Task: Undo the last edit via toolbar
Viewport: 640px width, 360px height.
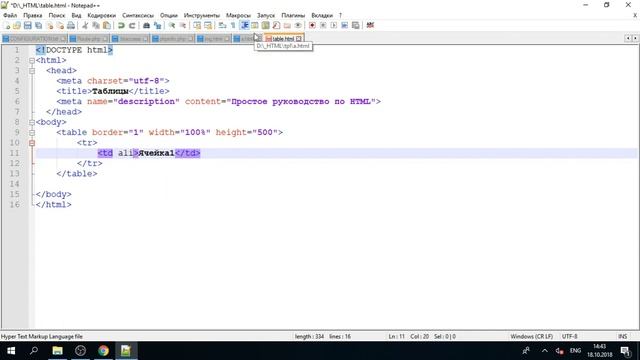Action: [121, 25]
